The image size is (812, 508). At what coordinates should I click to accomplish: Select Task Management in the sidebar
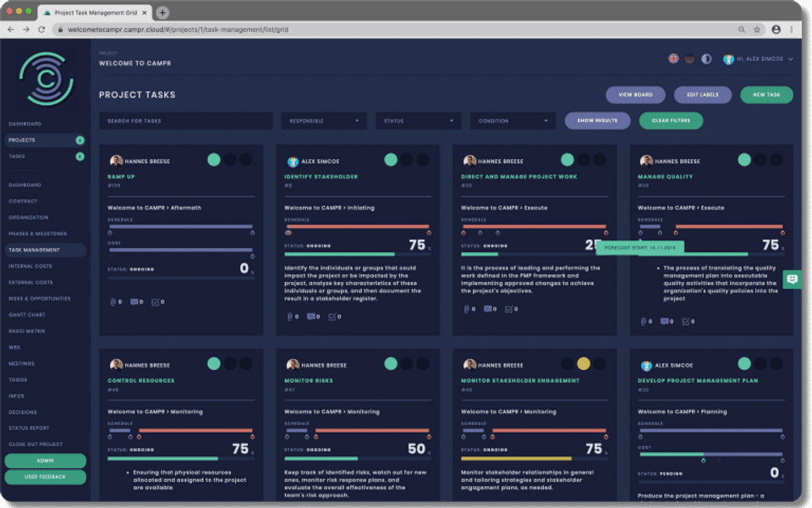45,250
